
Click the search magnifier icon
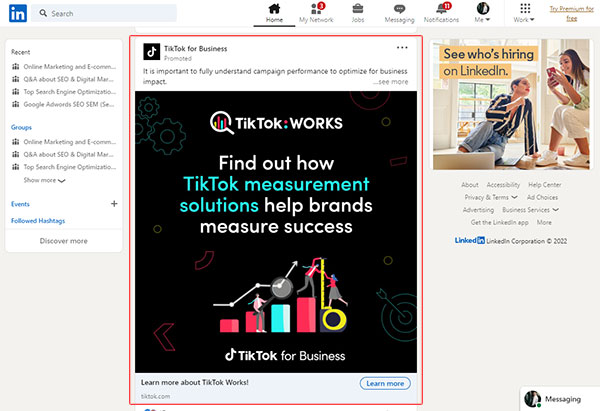point(43,13)
